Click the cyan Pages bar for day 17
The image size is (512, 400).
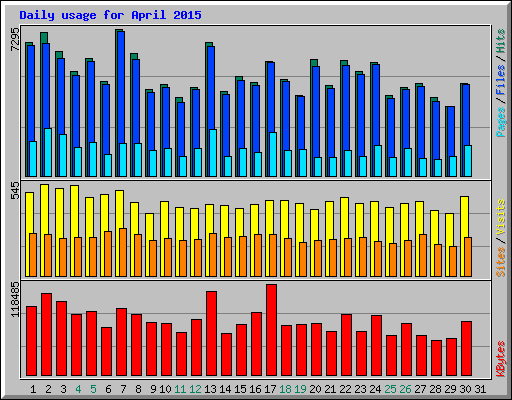[x=273, y=154]
